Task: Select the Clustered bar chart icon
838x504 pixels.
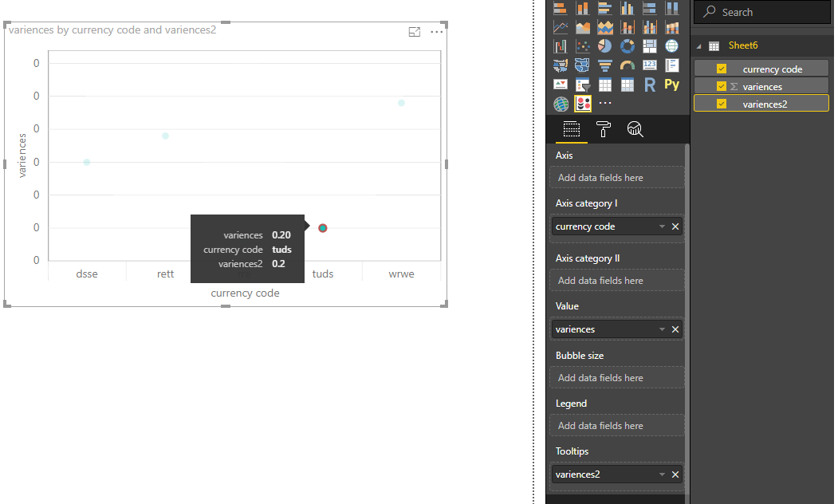Action: (x=605, y=7)
